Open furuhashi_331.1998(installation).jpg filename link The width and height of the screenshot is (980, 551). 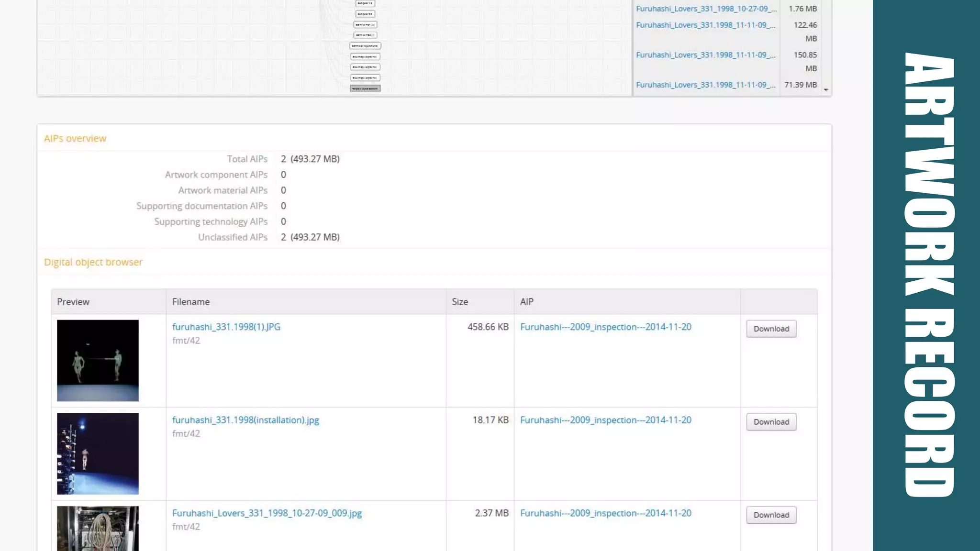point(245,420)
